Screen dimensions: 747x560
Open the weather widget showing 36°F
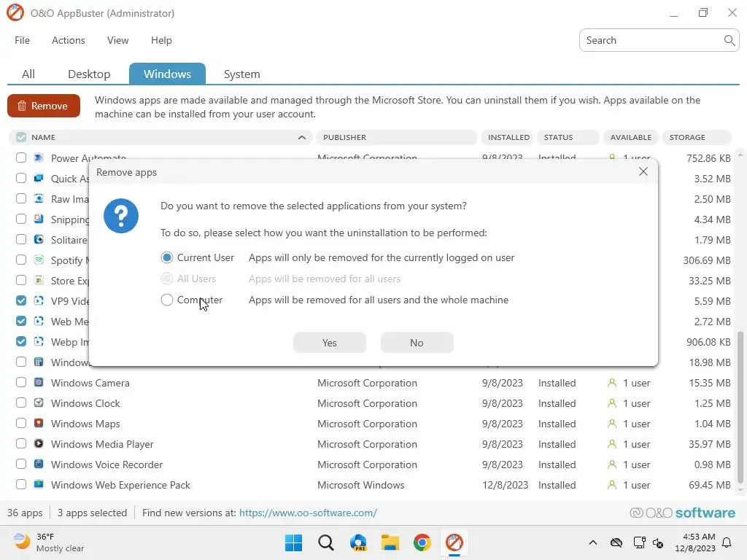click(49, 542)
